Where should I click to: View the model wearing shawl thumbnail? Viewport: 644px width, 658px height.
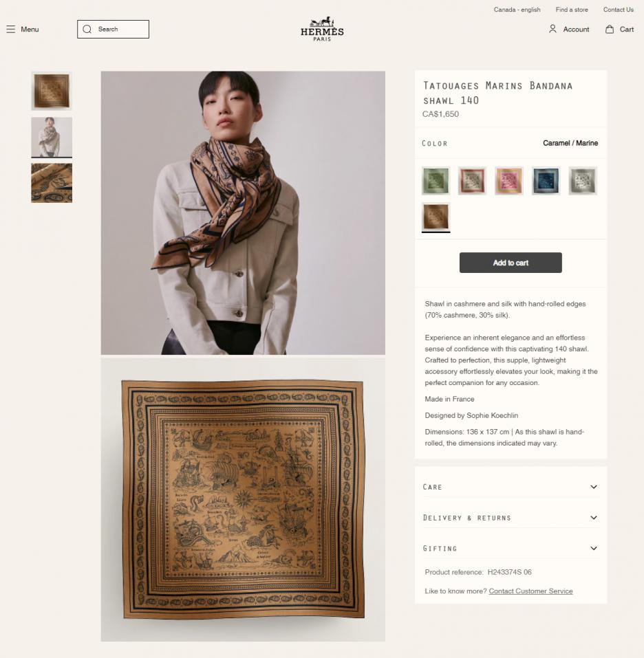click(52, 138)
